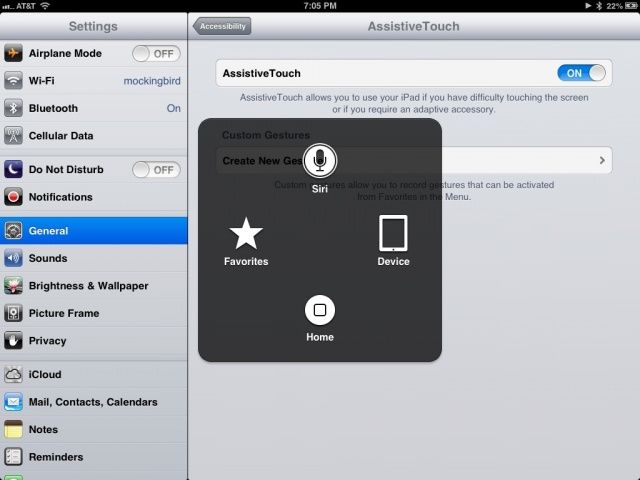Open Reminders settings
The height and width of the screenshot is (480, 640).
(x=93, y=457)
